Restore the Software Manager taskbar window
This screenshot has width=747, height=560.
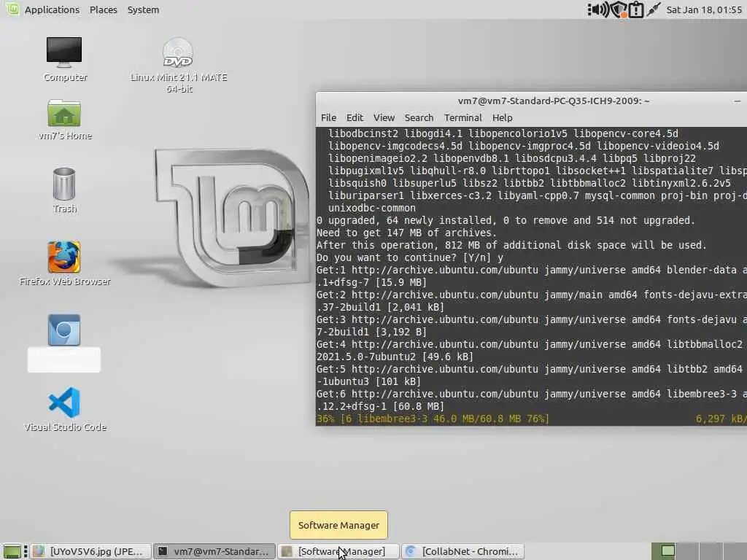(x=338, y=551)
